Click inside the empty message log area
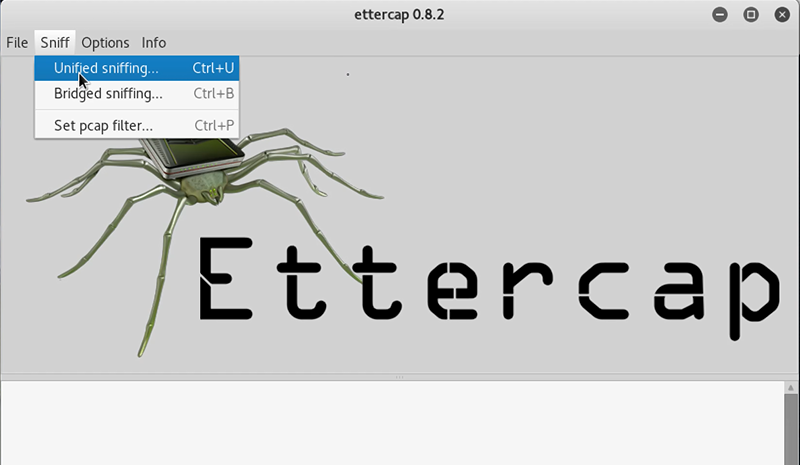Image resolution: width=800 pixels, height=465 pixels. 392,423
